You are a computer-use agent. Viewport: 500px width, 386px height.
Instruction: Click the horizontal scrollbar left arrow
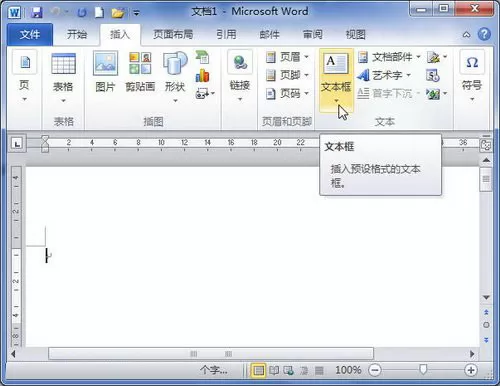coord(14,354)
